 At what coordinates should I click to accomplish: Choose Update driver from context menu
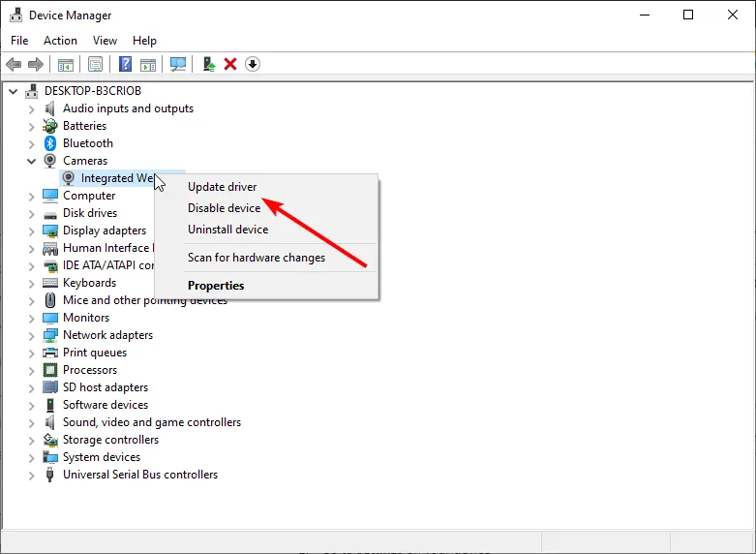(x=222, y=187)
